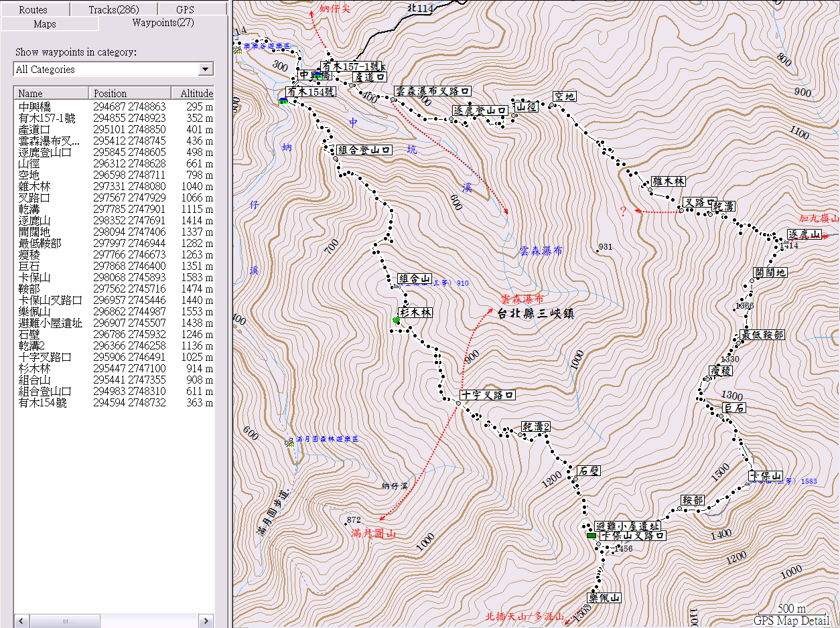The width and height of the screenshot is (840, 628).
Task: Click the 石壁 map waypoint label
Action: 589,471
